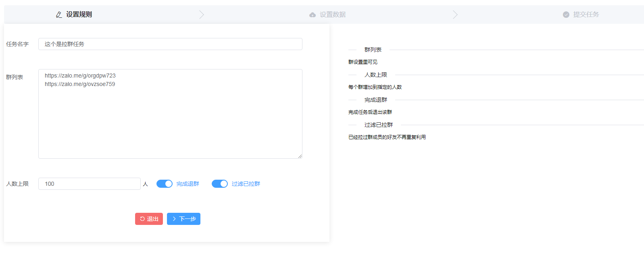Toggle the 完成退群 switch off
This screenshot has width=644, height=256.
(165, 184)
